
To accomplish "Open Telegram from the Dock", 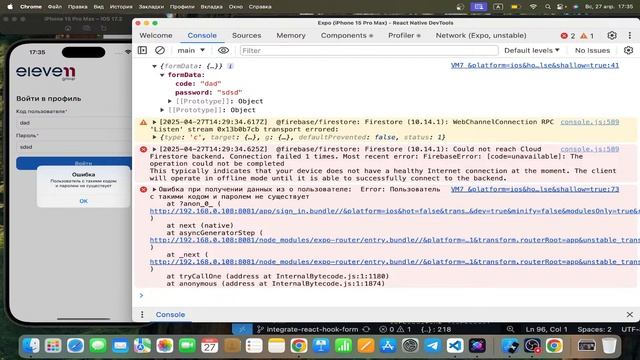I will pyautogui.click(x=432, y=346).
